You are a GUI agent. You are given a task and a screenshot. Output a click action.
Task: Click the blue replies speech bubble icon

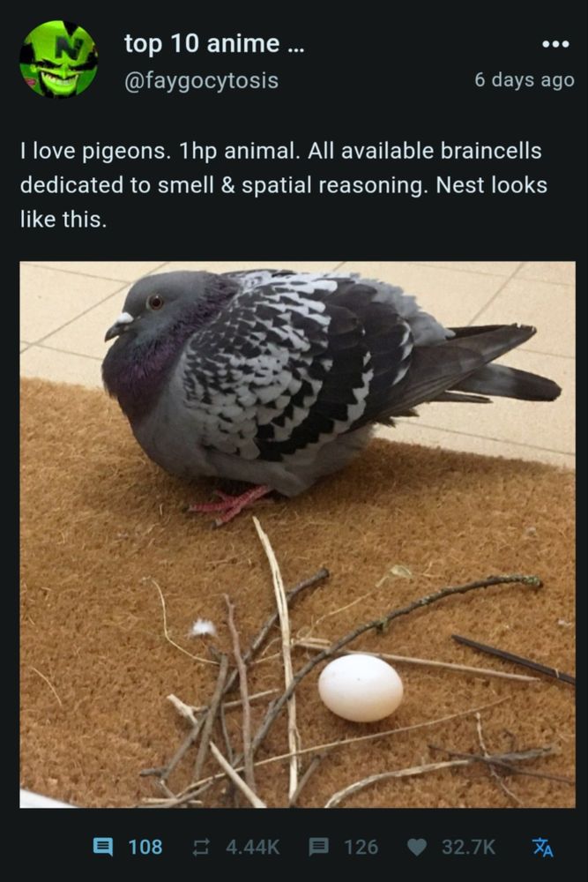tap(102, 847)
